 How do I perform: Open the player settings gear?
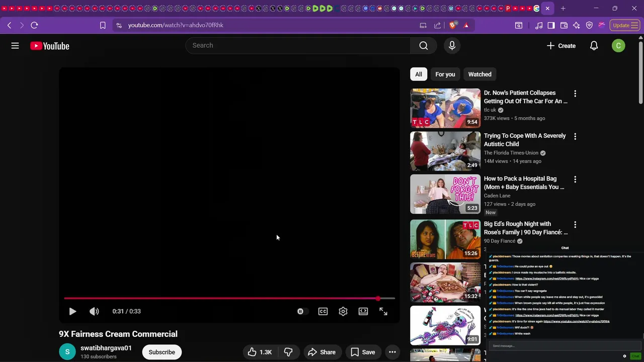343,311
